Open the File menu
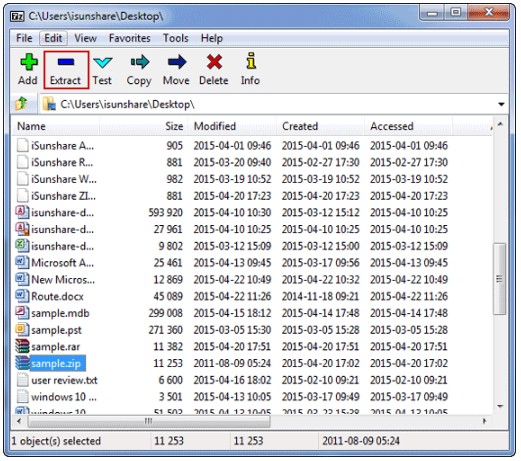 point(24,38)
